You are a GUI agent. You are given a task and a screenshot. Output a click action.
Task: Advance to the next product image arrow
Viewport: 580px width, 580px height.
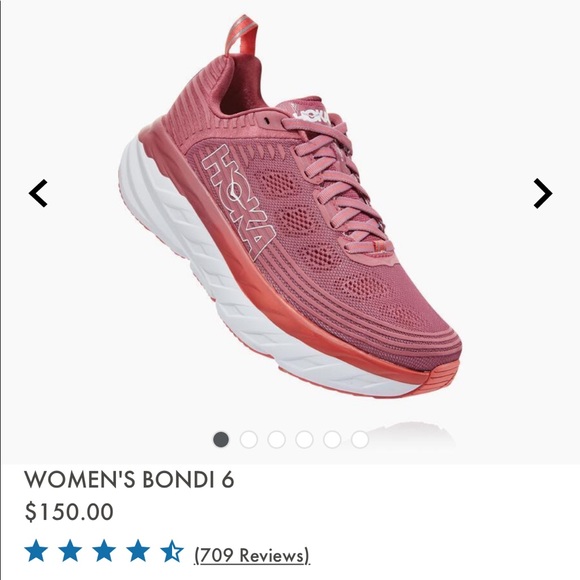[543, 193]
